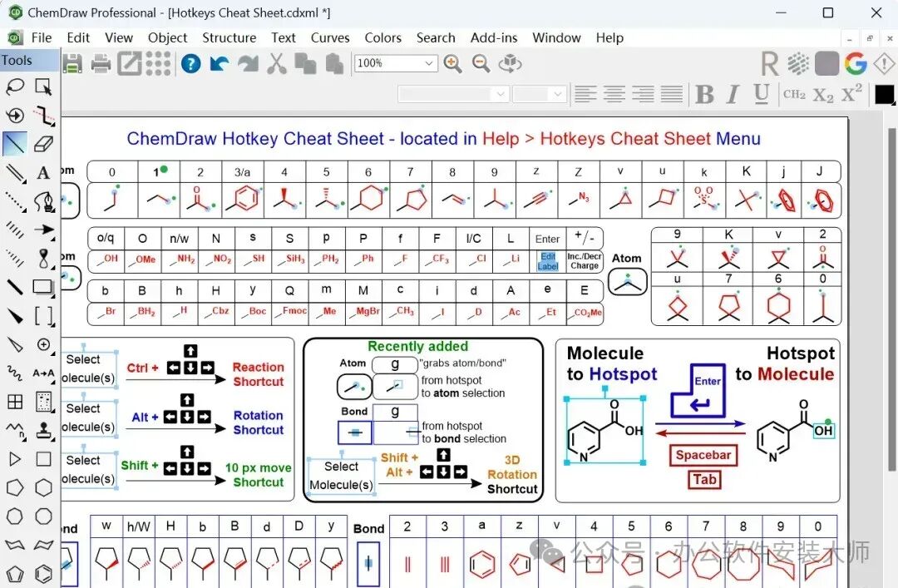
Task: Select the Hashed Bond tool
Action: point(15,230)
